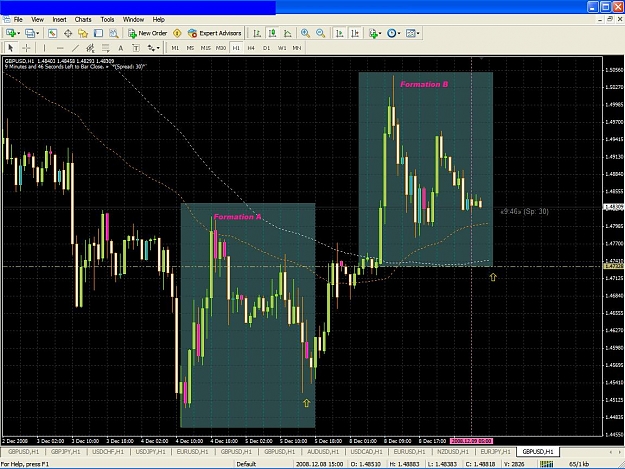Select the Fibonacci Retracement tool
The width and height of the screenshot is (625, 469).
106,48
